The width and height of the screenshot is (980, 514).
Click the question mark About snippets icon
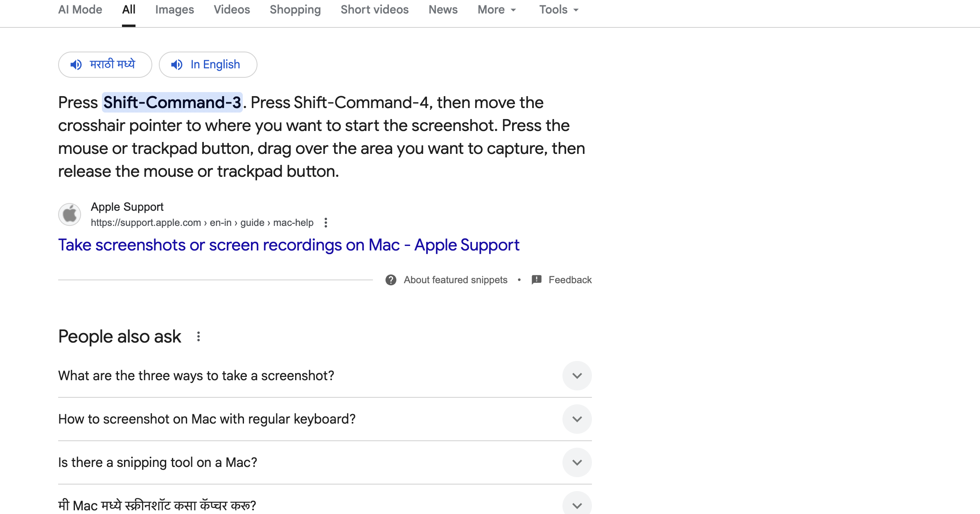click(391, 280)
